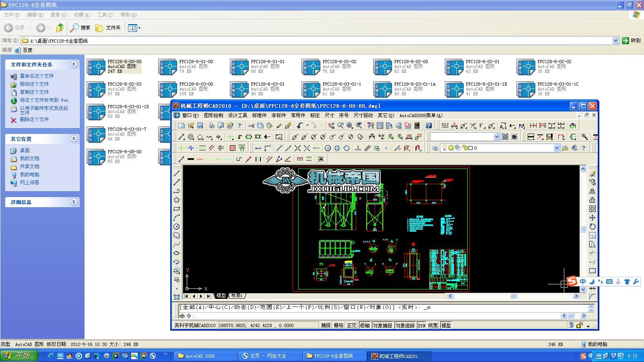This screenshot has width=644, height=362.
Task: Switch to the 布局1 tab
Action: (236, 295)
